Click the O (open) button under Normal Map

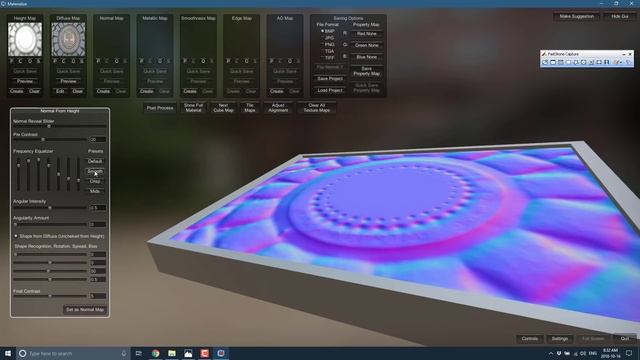[116, 61]
